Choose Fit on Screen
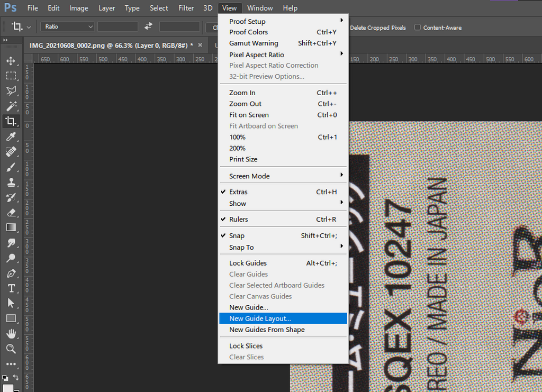Screen dimensions: 542x392 coord(249,115)
